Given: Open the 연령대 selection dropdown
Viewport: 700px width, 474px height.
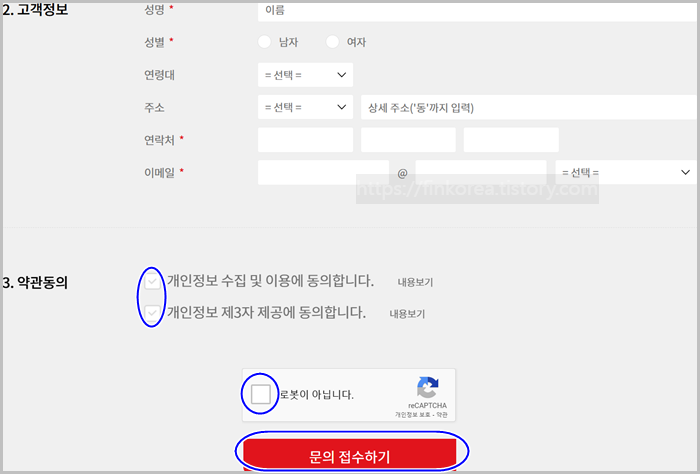Looking at the screenshot, I should [305, 75].
